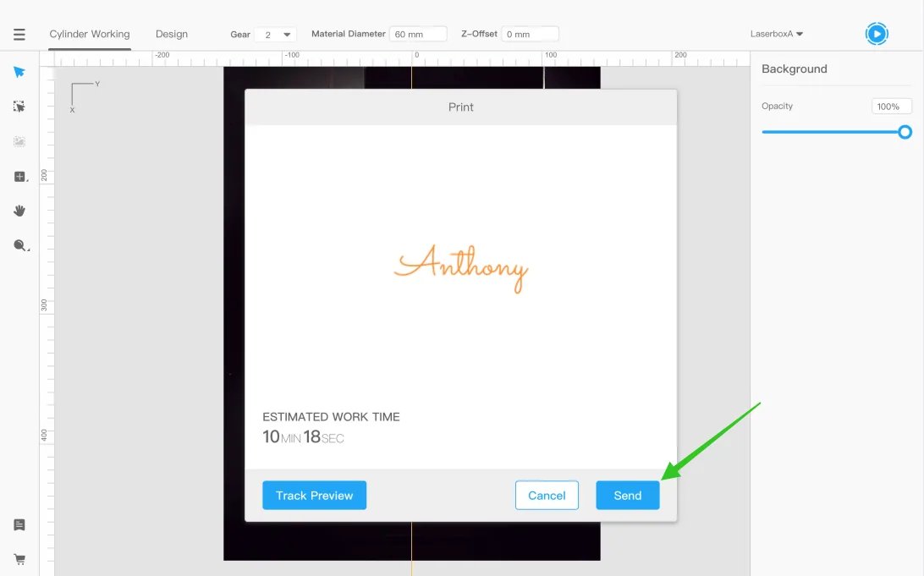Activate the hand pan tool
924x576 pixels.
click(19, 211)
